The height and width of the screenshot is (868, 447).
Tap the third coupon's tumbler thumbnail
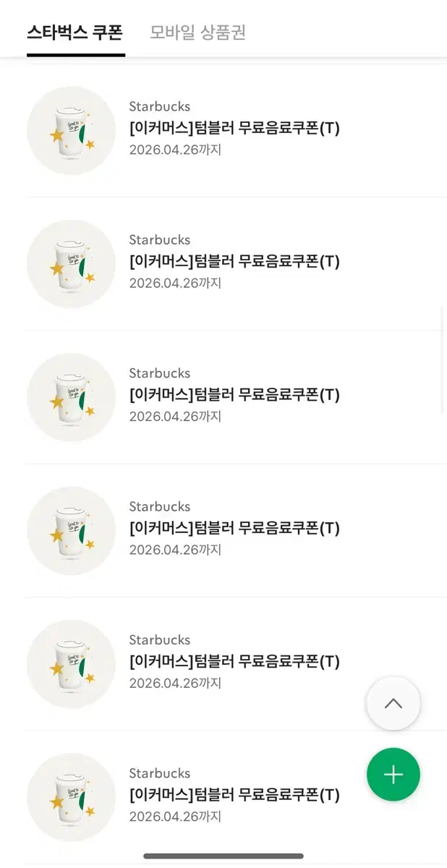coord(71,397)
